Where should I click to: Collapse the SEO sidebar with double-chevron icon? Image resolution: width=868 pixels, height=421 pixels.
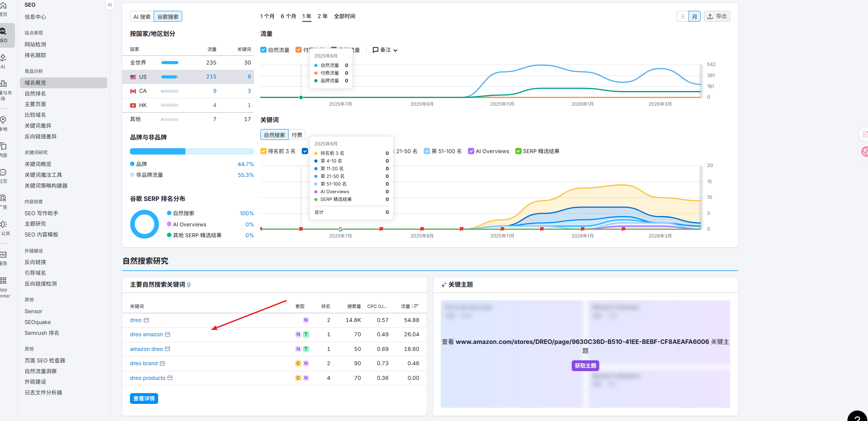(x=110, y=5)
